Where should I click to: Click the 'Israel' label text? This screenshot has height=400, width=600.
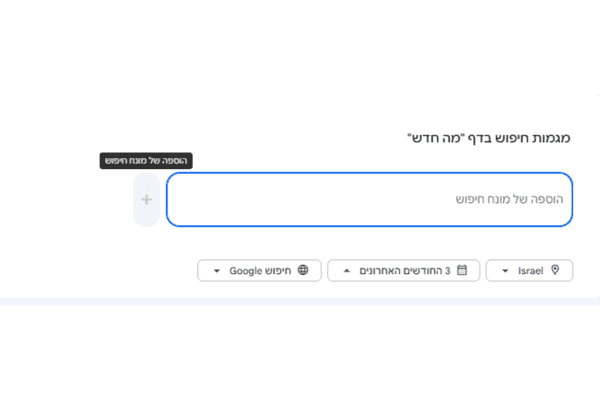[531, 271]
